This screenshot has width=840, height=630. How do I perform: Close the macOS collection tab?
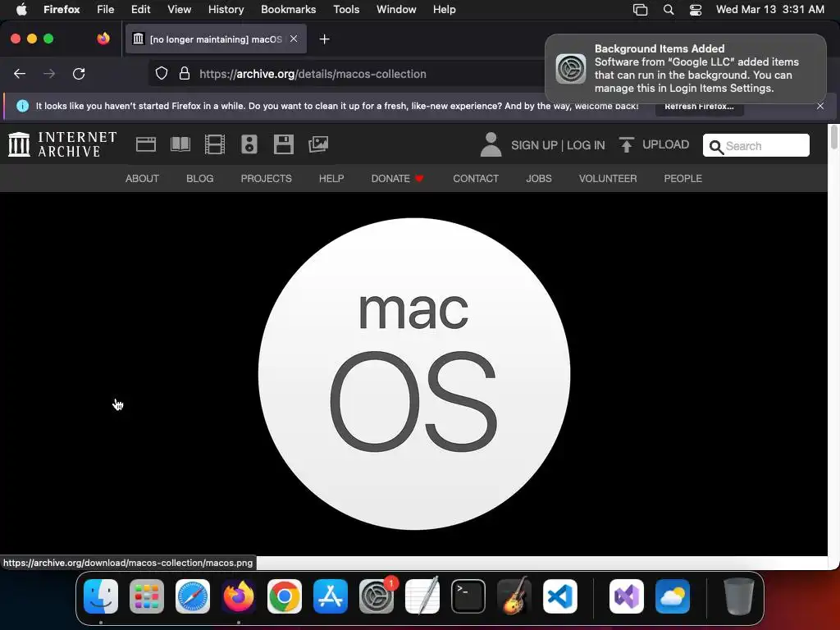click(x=294, y=39)
